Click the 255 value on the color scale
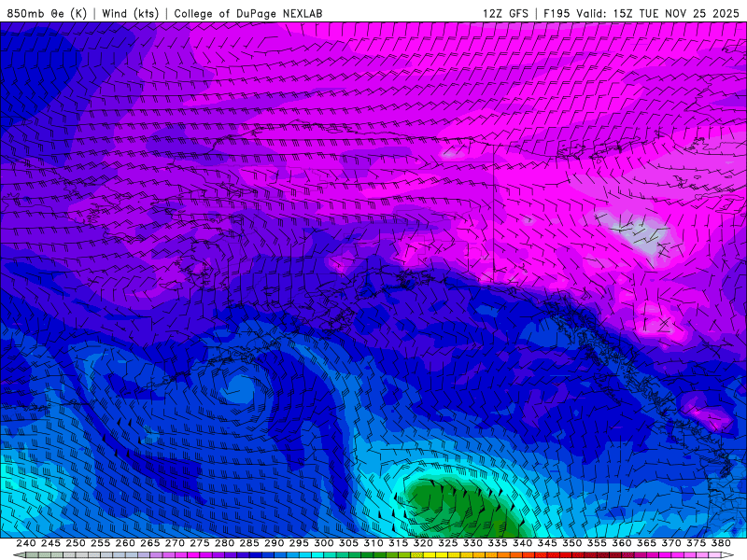This screenshot has width=747, height=560. pos(100,543)
